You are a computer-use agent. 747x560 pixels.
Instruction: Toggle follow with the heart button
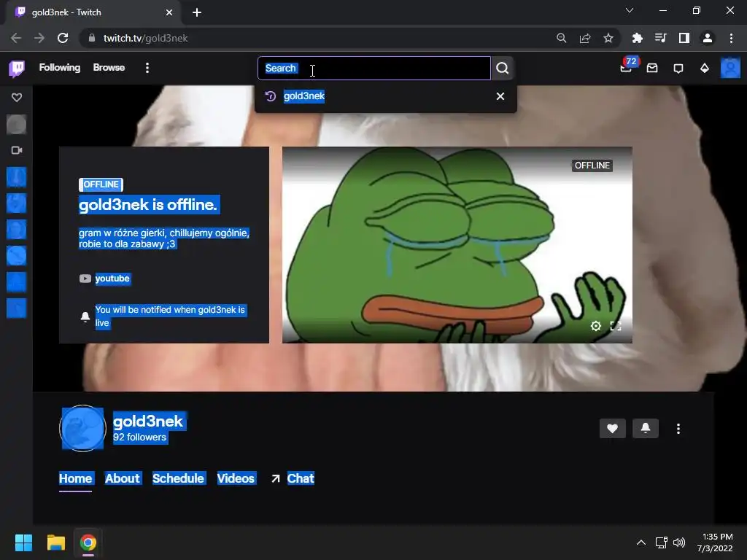tap(613, 429)
